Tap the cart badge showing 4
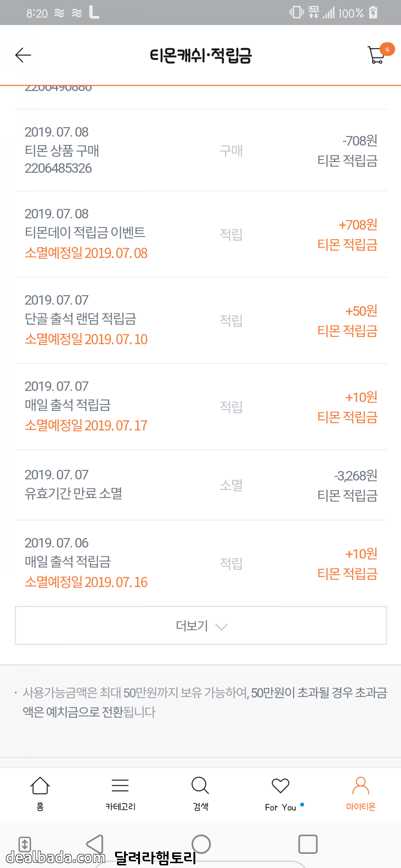Viewport: 401px width, 868px height. click(x=387, y=49)
